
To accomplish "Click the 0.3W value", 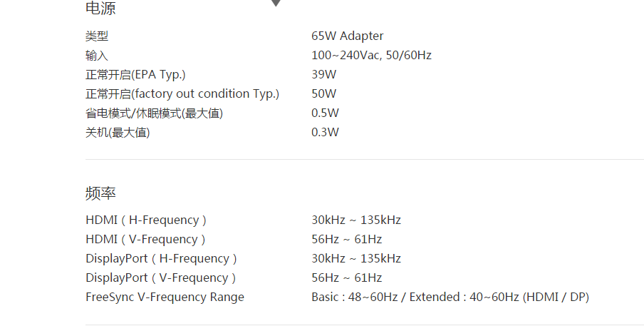I will [x=325, y=132].
